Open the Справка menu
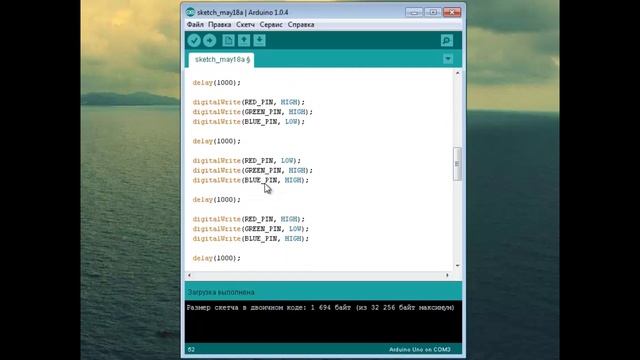 coord(301,24)
